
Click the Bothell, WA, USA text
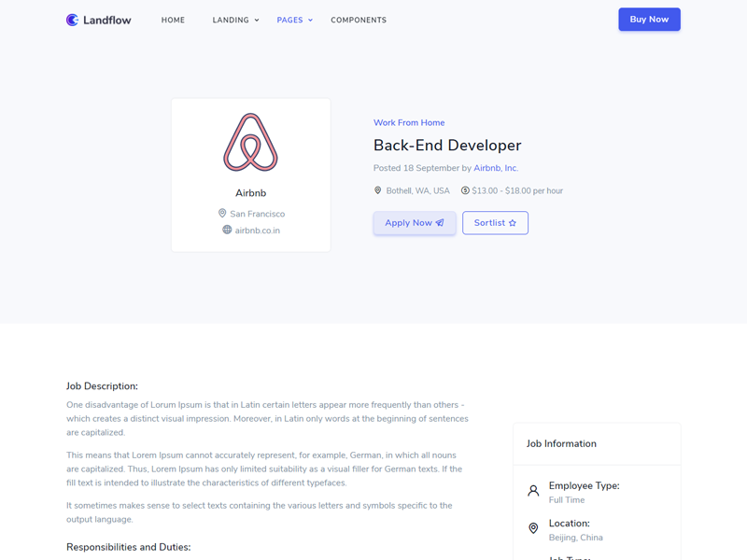click(417, 190)
